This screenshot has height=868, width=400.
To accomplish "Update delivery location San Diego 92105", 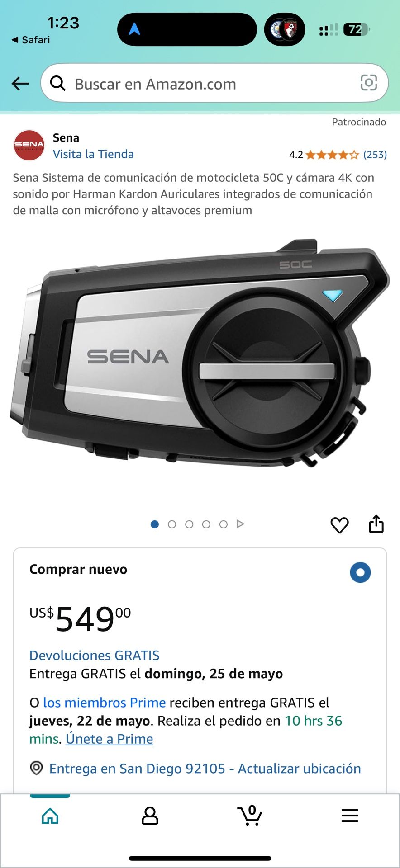I will coord(205,769).
